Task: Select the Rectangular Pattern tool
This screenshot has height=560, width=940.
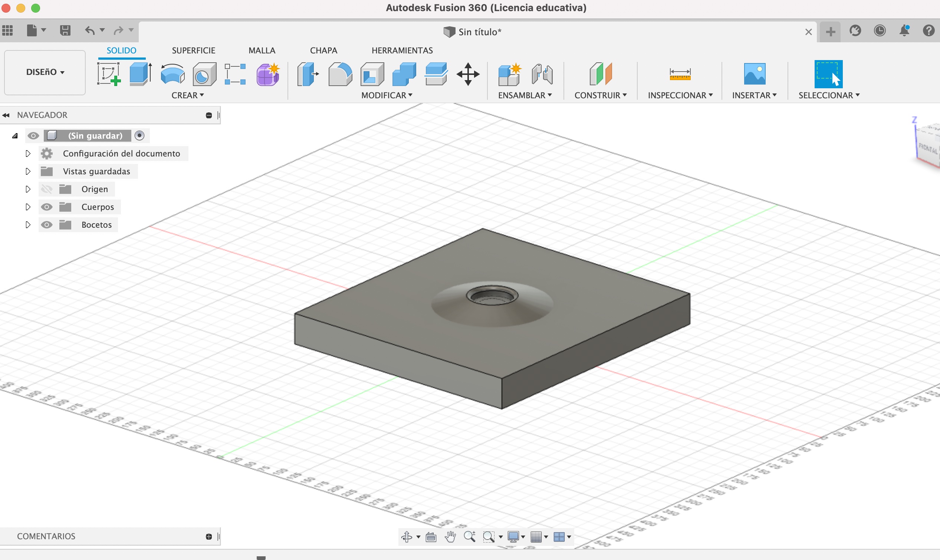Action: coord(235,74)
